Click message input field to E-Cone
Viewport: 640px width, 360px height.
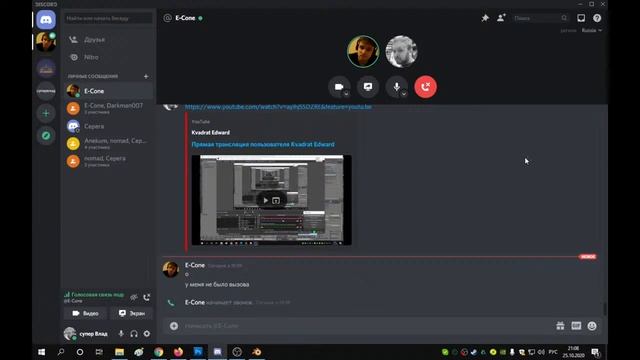[x=365, y=326]
